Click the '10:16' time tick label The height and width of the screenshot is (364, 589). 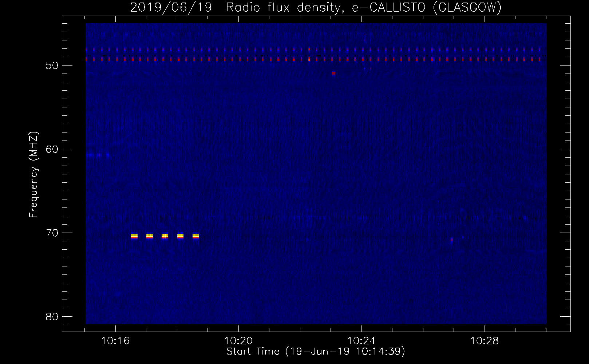[x=115, y=341]
